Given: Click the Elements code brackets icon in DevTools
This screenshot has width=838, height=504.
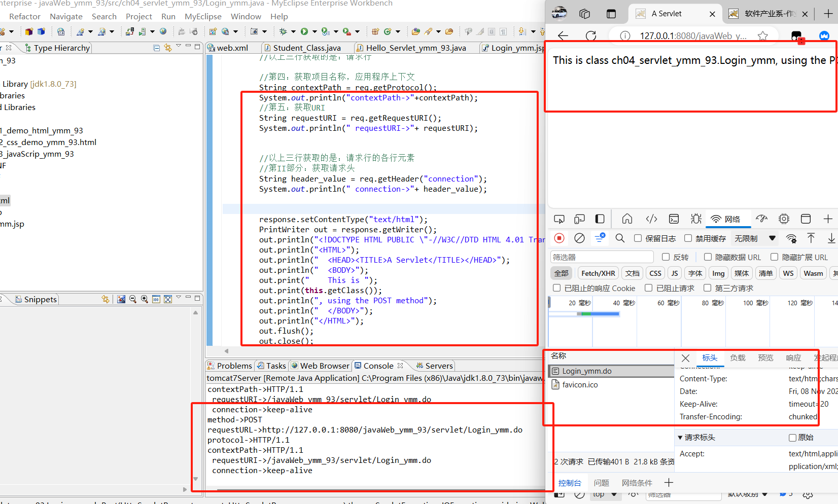Looking at the screenshot, I should coord(651,219).
